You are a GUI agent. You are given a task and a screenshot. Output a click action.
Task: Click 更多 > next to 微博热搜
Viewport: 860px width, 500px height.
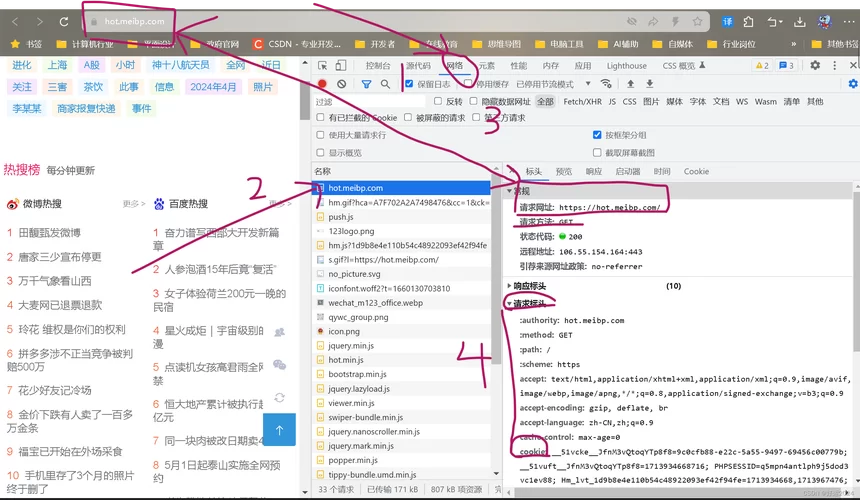pyautogui.click(x=134, y=204)
